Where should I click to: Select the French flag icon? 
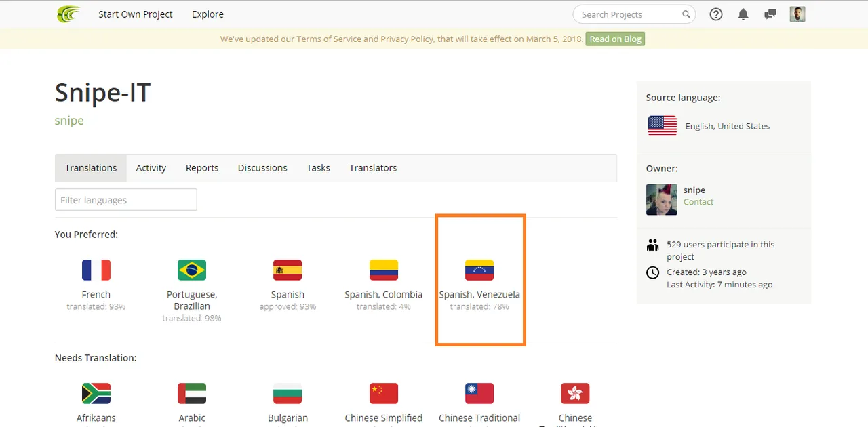point(96,270)
